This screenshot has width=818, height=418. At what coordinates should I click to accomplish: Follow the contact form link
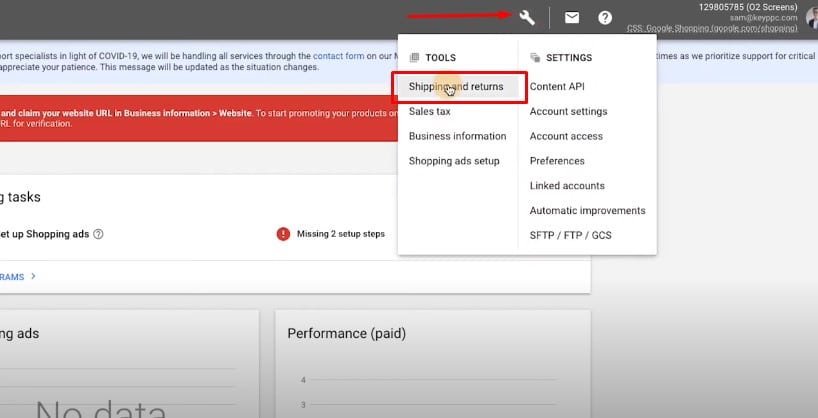[x=339, y=56]
